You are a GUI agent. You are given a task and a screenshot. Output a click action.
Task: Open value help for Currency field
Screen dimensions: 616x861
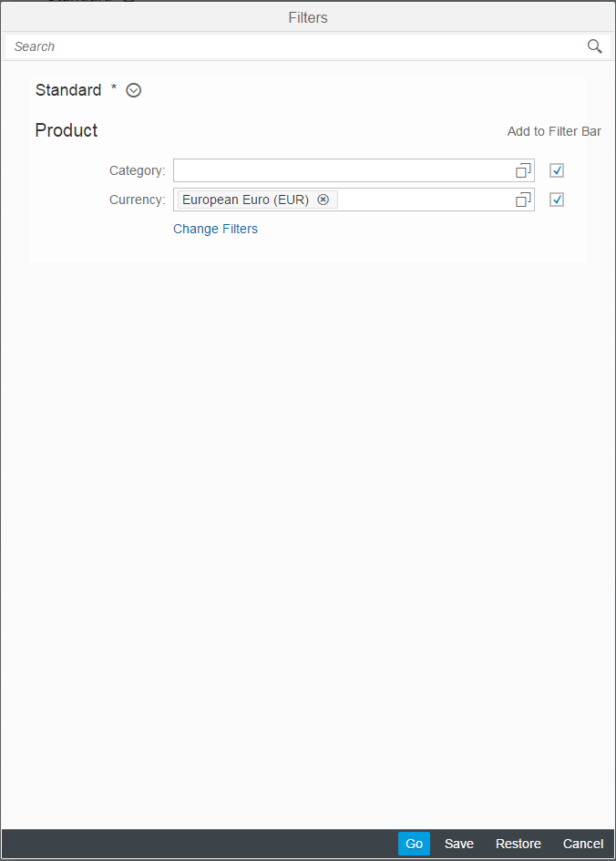(523, 200)
